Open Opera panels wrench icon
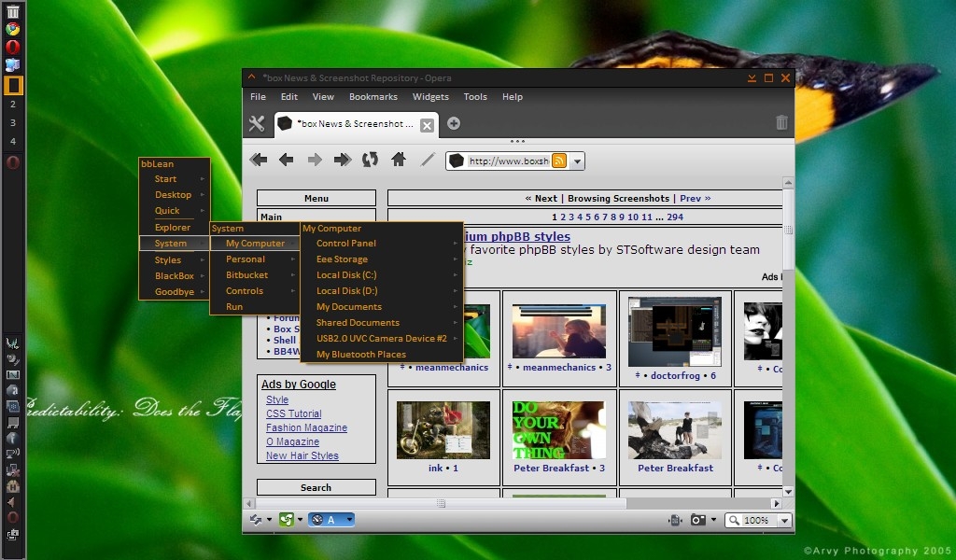This screenshot has height=560, width=956. [257, 124]
